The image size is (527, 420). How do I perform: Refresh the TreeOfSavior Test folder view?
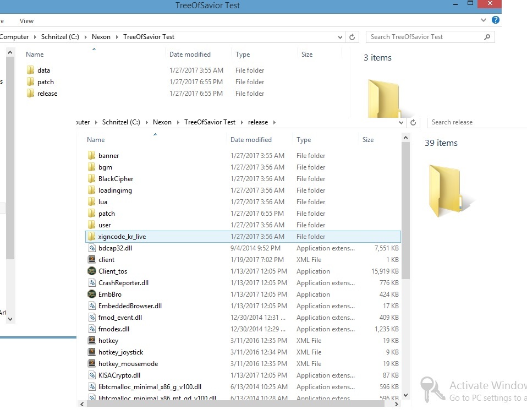click(x=353, y=37)
